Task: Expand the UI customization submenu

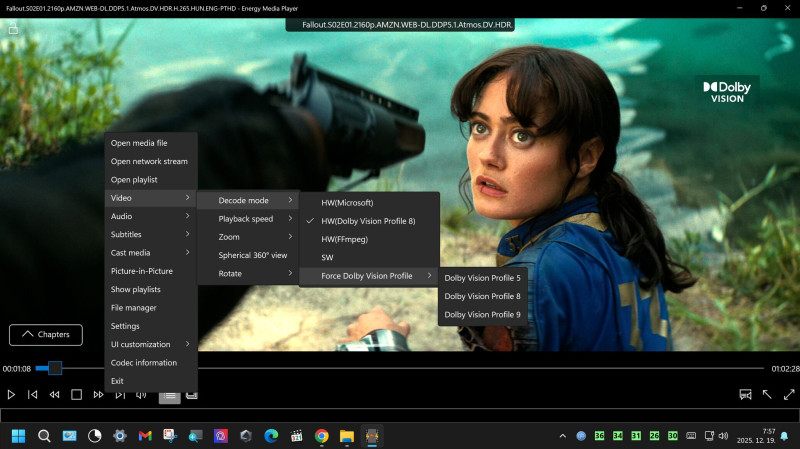Action: coord(151,344)
